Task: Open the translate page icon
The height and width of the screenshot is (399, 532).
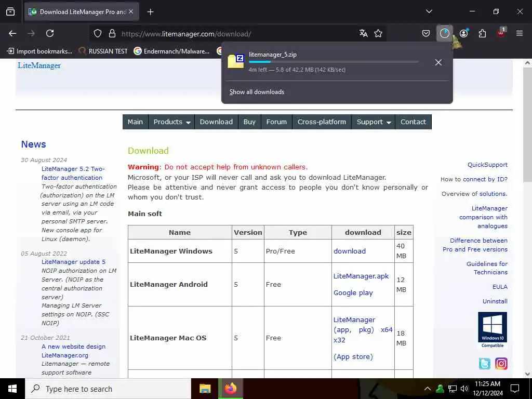Action: (x=363, y=33)
